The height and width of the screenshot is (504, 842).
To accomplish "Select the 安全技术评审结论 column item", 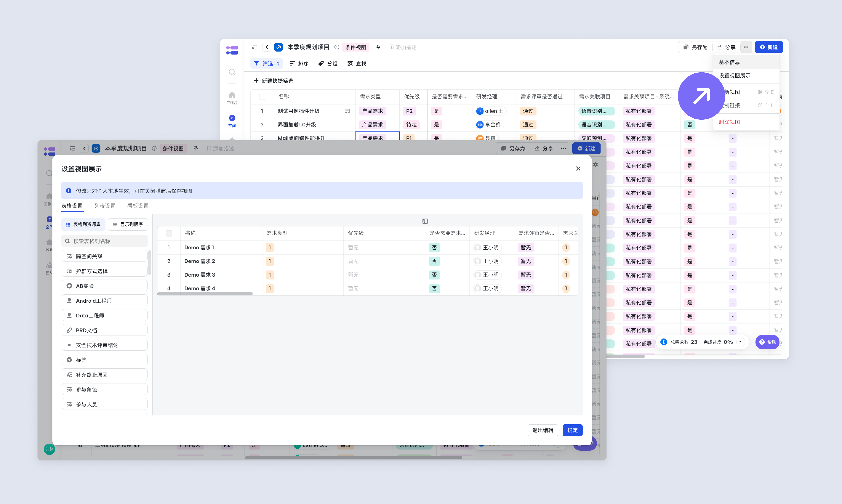I will [105, 345].
